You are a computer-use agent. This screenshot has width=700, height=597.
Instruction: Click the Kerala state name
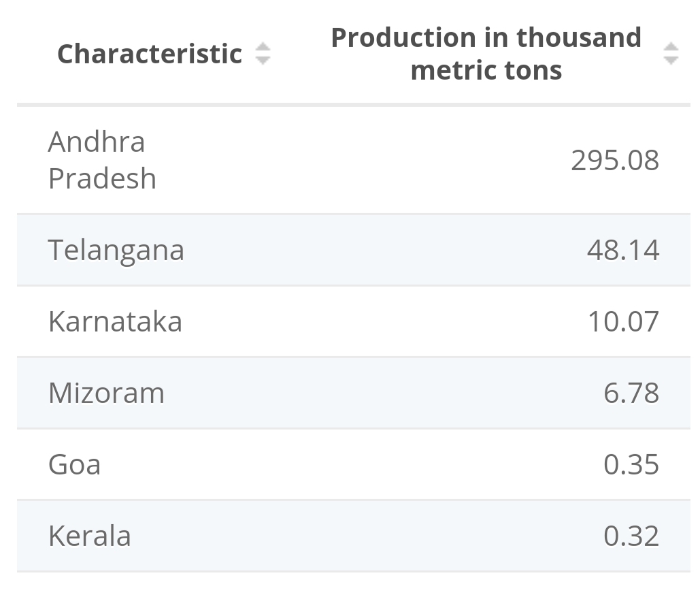coord(90,536)
